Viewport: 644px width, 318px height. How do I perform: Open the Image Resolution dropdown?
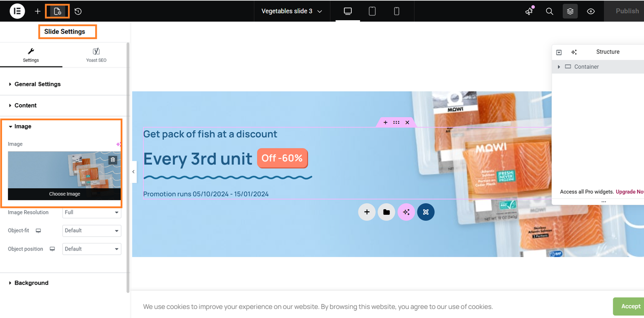(92, 212)
